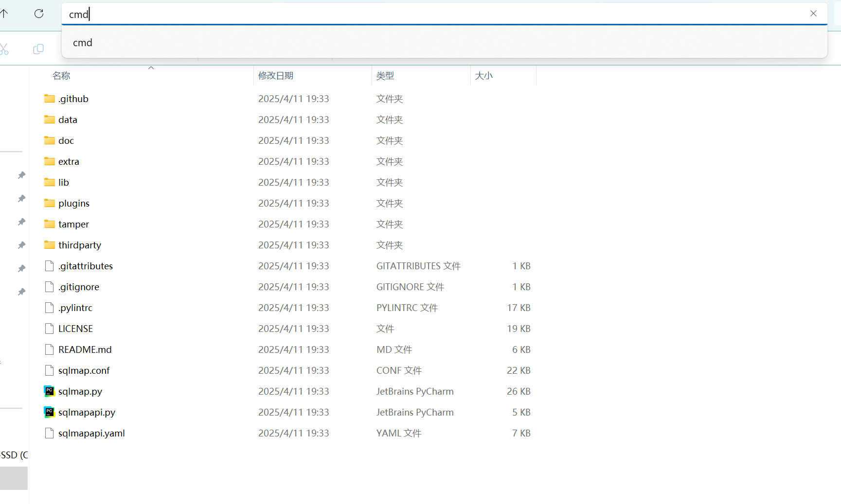841x504 pixels.
Task: Select the LICENSE file name
Action: (75, 329)
